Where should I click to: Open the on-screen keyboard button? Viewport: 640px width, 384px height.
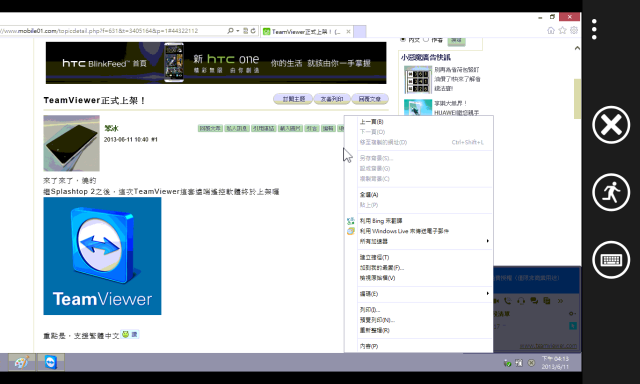[x=611, y=260]
